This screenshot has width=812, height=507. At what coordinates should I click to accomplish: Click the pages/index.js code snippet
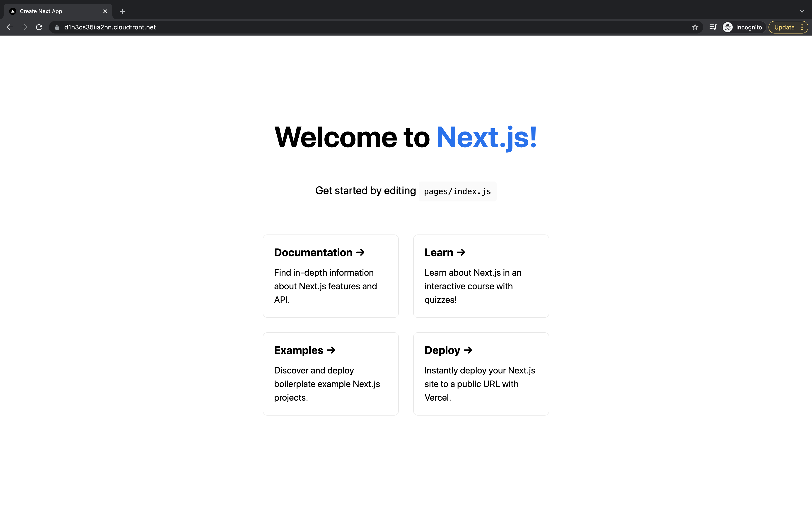pyautogui.click(x=457, y=191)
